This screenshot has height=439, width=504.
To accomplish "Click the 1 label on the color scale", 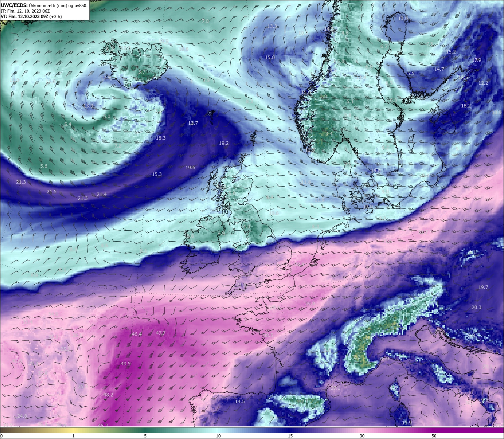I will click(74, 436).
